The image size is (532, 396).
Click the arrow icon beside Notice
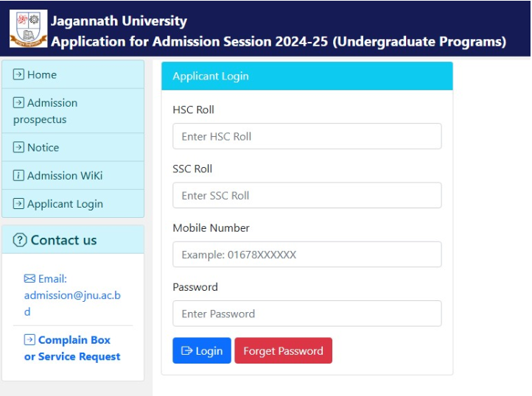[x=18, y=147]
